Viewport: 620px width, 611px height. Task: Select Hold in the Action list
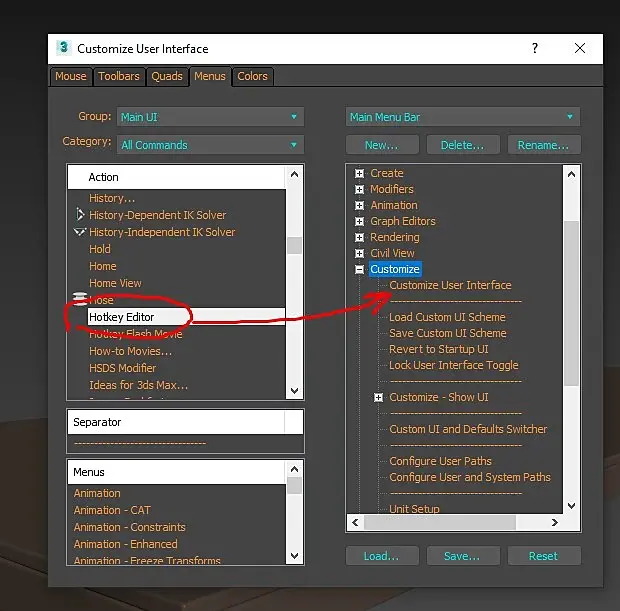[100, 249]
